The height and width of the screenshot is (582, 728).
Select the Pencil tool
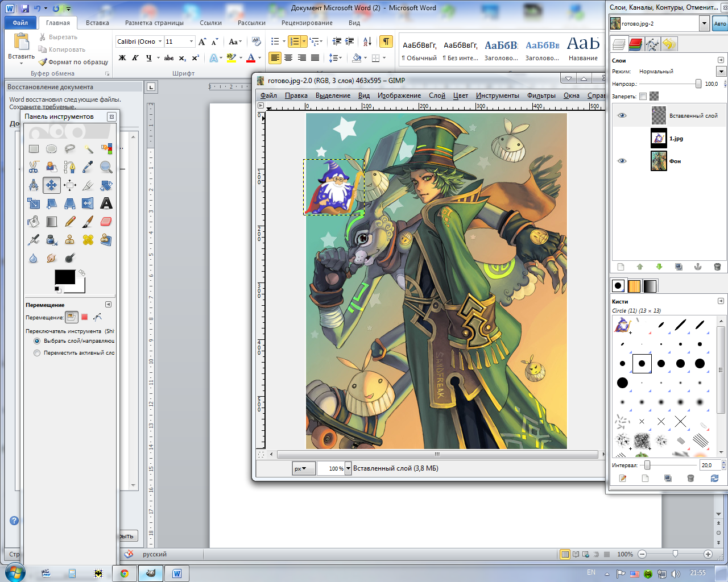point(70,222)
